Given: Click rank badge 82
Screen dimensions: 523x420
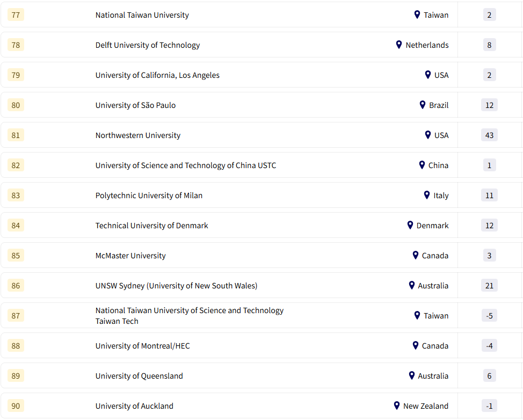Looking at the screenshot, I should (x=16, y=165).
